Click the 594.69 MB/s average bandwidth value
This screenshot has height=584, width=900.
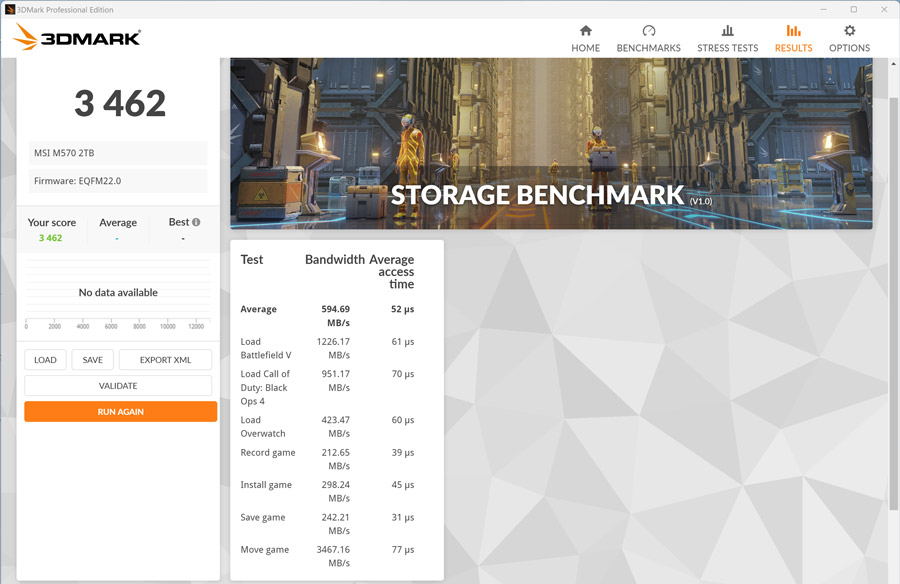[x=336, y=316]
